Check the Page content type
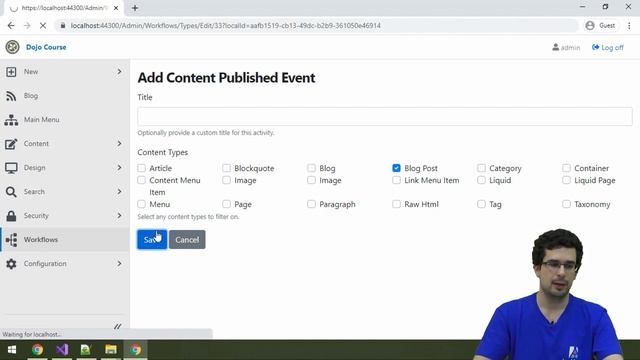 227,204
